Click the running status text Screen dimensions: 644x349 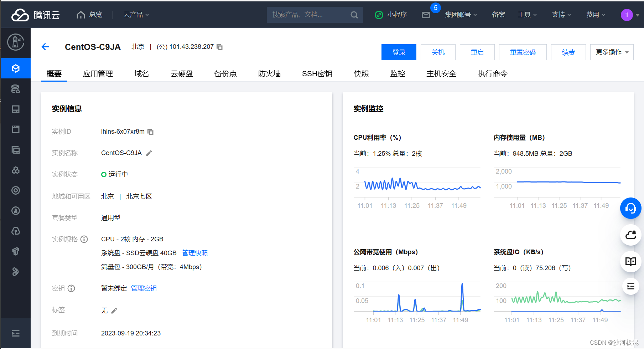point(118,174)
